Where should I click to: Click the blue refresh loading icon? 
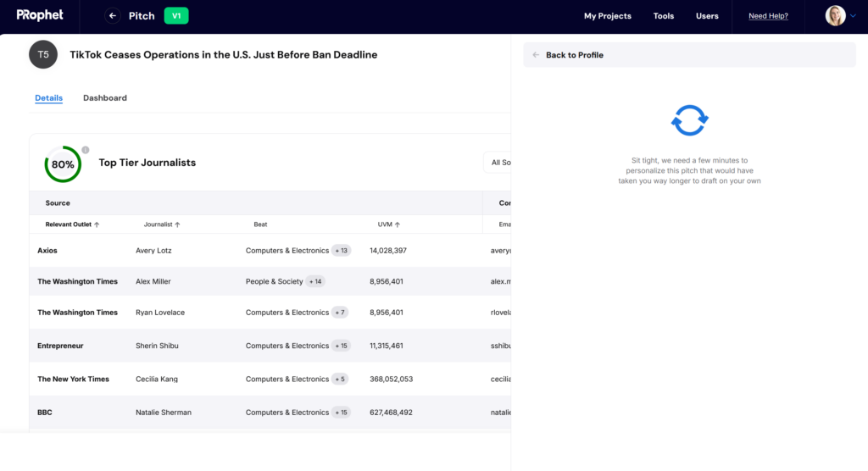pos(689,120)
